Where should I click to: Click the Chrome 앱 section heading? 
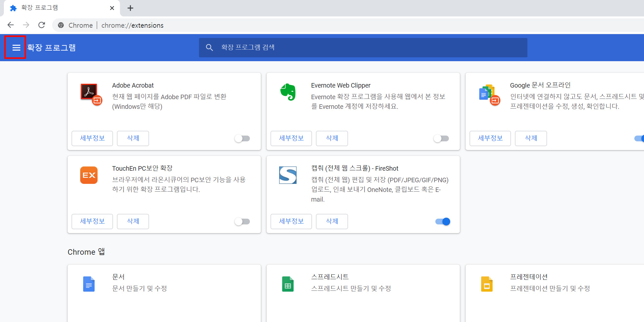[86, 252]
